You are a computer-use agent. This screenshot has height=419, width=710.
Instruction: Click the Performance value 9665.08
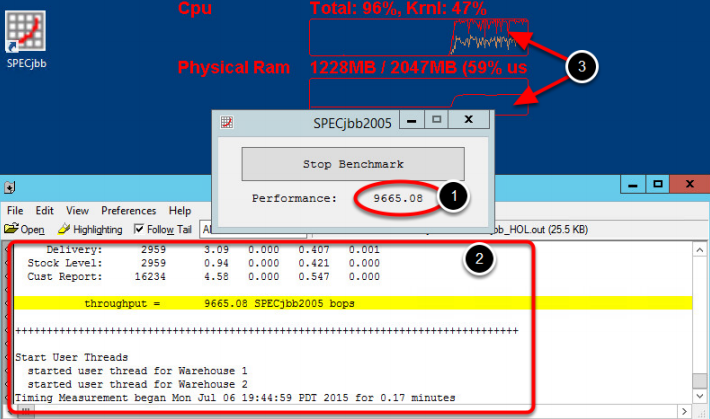coord(398,198)
